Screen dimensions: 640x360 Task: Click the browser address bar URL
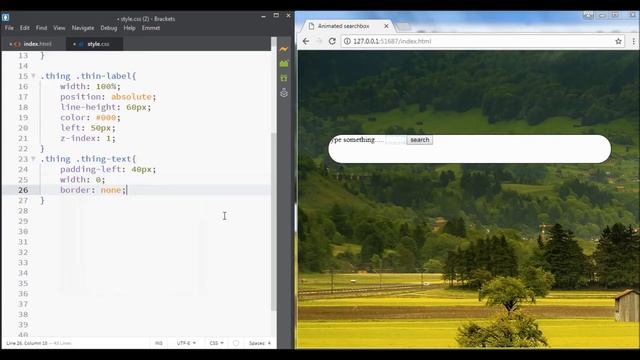tap(392, 41)
